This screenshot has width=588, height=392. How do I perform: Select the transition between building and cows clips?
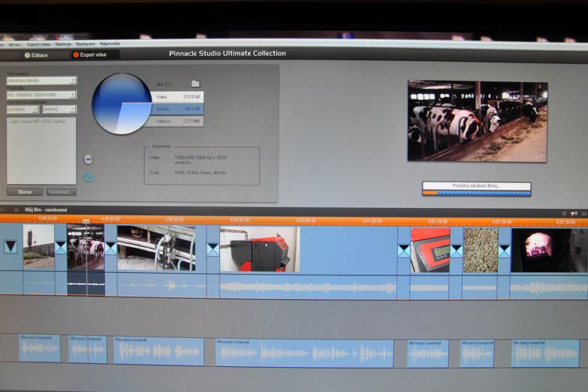click(x=60, y=247)
